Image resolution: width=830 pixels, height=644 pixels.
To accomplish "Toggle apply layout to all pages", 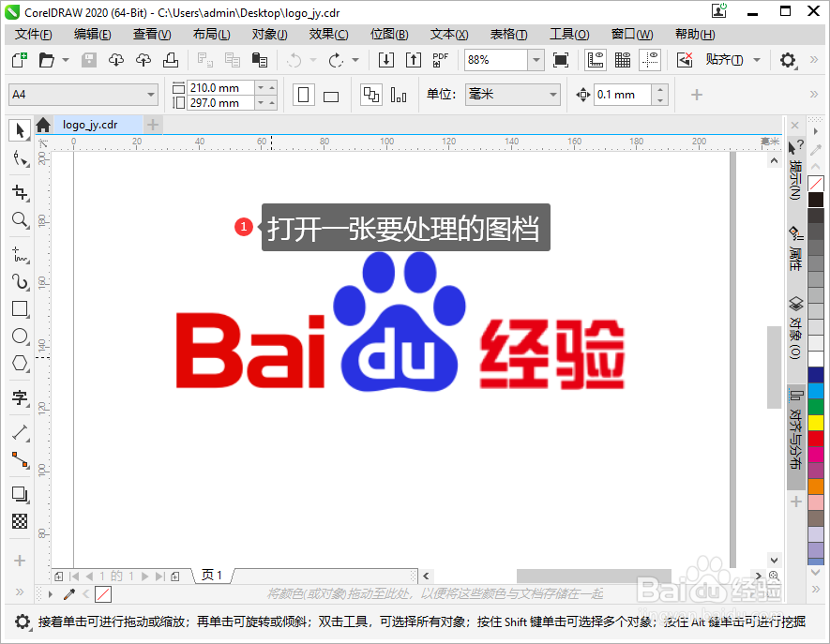I will (370, 96).
